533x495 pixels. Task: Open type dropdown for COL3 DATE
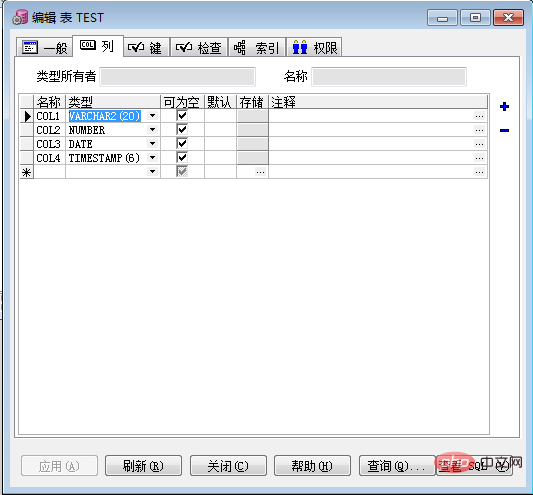[x=153, y=144]
